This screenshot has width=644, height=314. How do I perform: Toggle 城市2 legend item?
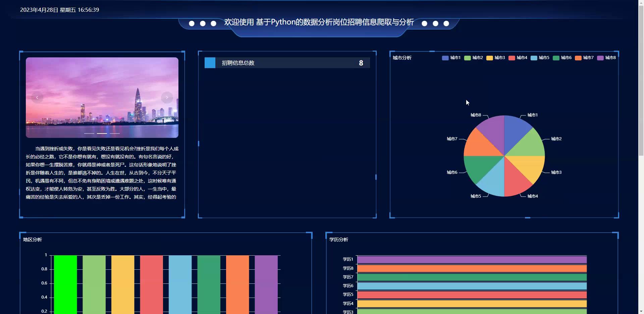pyautogui.click(x=473, y=58)
